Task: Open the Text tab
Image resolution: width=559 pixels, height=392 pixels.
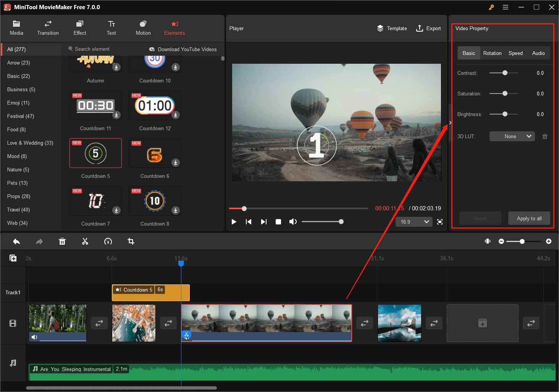Action: (111, 28)
